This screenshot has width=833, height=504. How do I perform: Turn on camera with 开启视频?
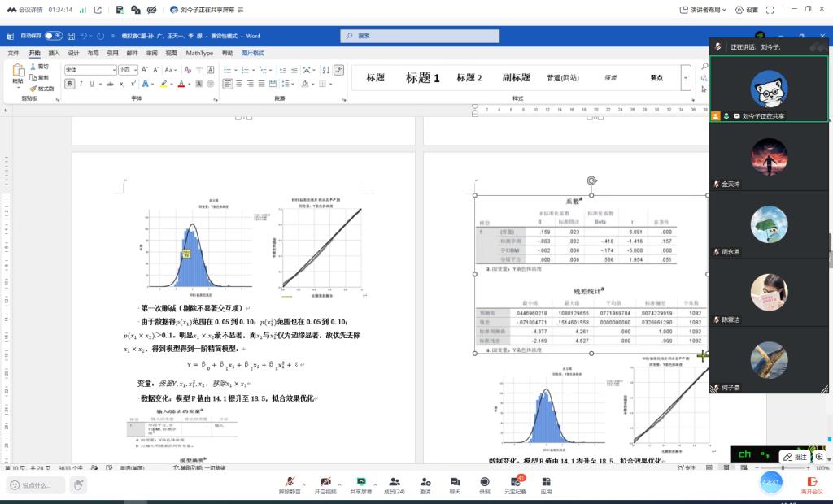pyautogui.click(x=325, y=484)
